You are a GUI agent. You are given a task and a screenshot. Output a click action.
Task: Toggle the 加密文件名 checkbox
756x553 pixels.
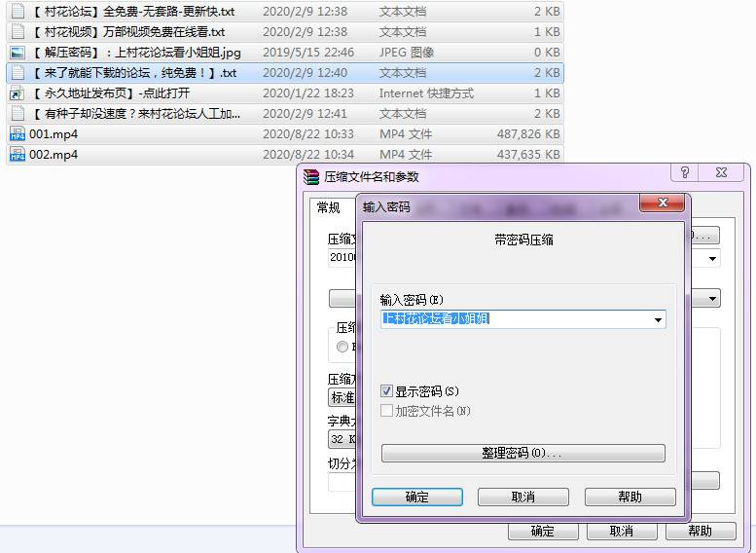tap(386, 411)
